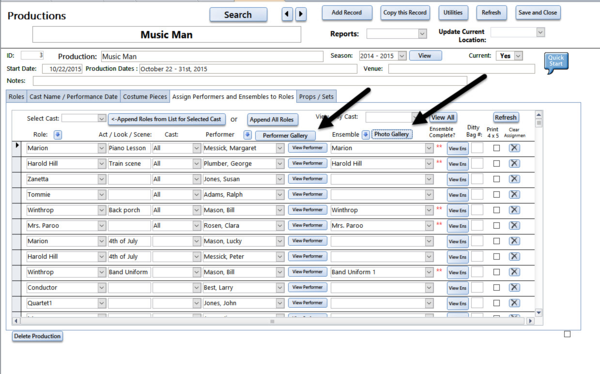Open the Props / Sets tab
The width and height of the screenshot is (600, 374).
pos(316,96)
